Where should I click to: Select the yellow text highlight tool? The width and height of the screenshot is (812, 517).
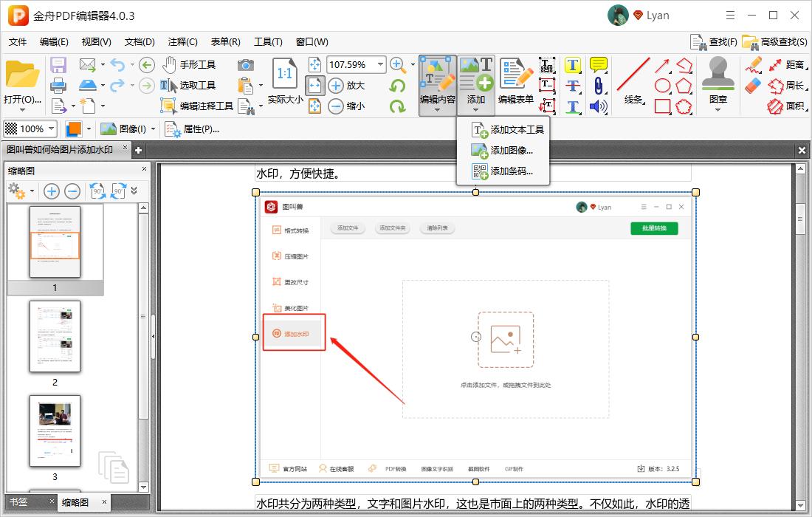[572, 65]
